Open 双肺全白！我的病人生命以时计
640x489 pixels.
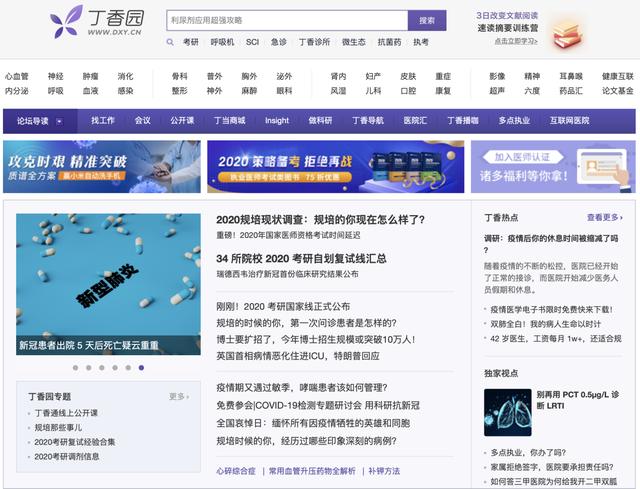pos(546,324)
